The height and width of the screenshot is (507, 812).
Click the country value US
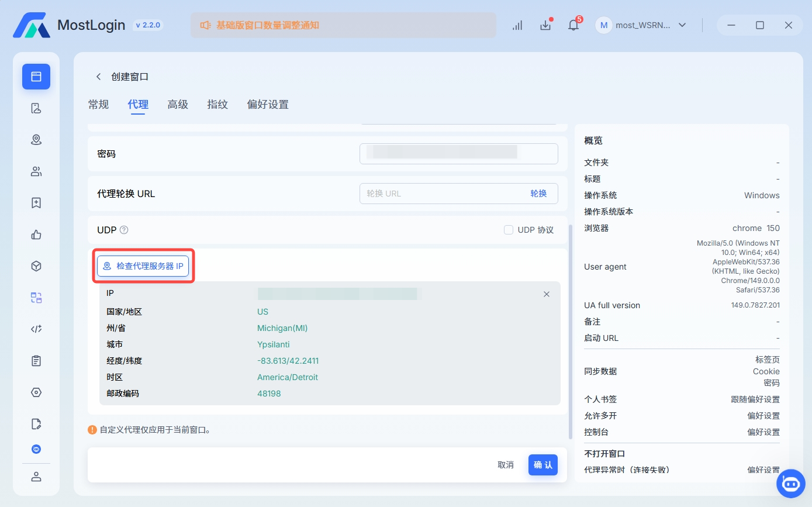[262, 312]
